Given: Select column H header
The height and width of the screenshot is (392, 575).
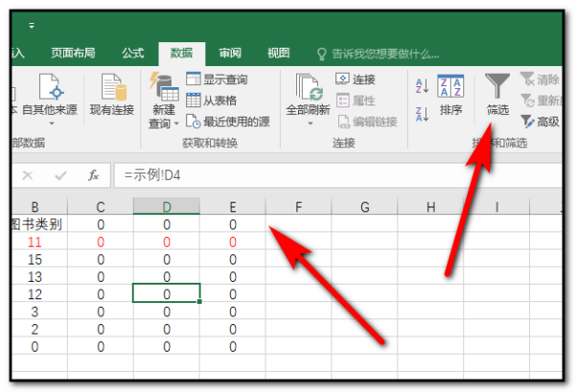Looking at the screenshot, I should click(430, 207).
